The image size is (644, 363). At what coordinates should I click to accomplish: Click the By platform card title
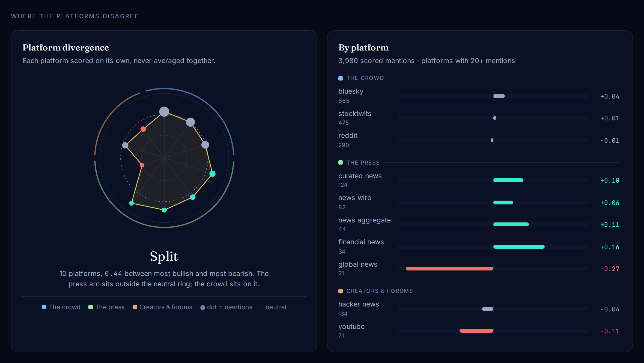[363, 48]
